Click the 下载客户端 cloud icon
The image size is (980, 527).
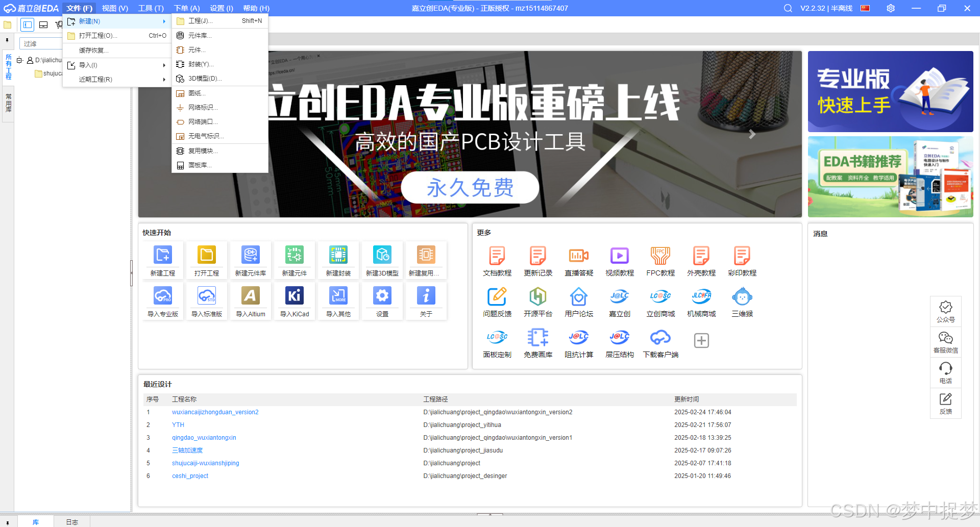[x=660, y=337]
